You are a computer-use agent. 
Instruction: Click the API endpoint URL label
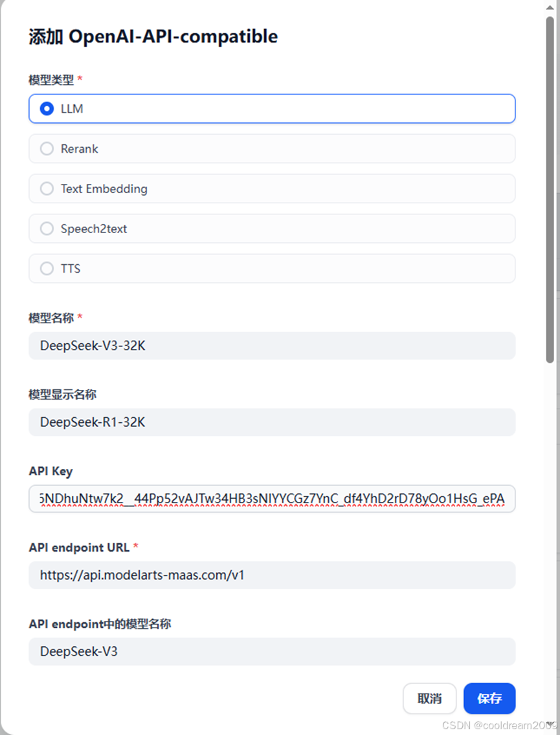point(79,547)
